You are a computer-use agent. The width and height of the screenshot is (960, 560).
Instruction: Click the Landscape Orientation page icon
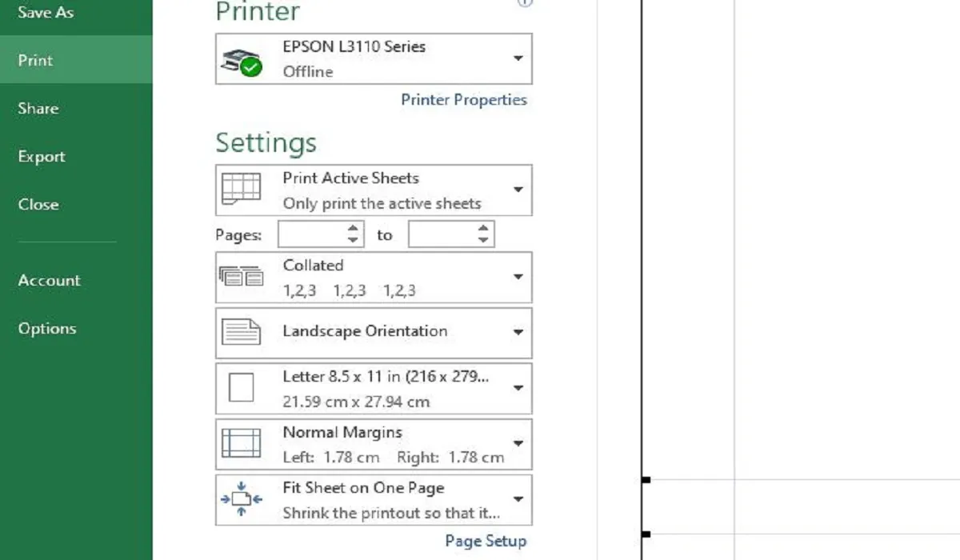click(x=241, y=331)
